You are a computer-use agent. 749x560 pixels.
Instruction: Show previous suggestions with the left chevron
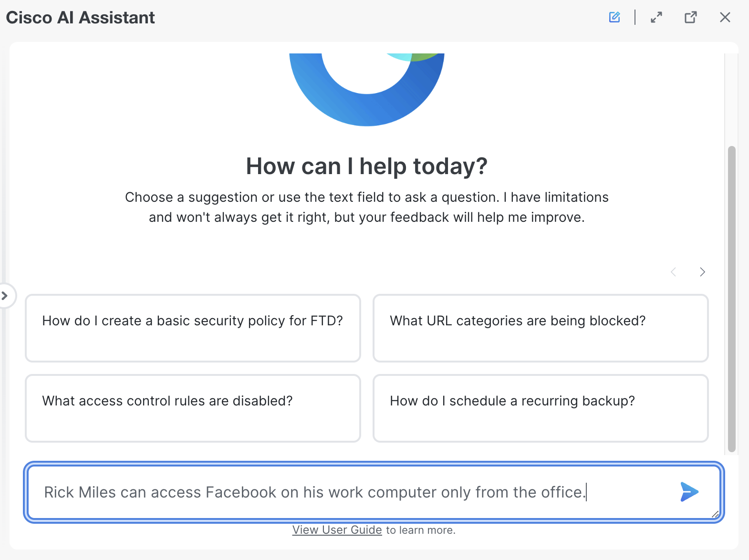673,272
